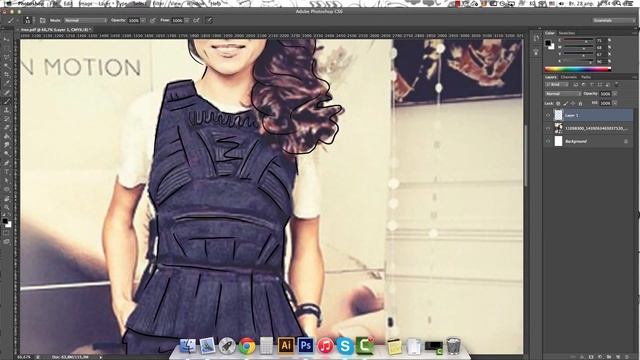Toggle lock image pixels brush icon
This screenshot has width=640, height=360.
click(566, 104)
